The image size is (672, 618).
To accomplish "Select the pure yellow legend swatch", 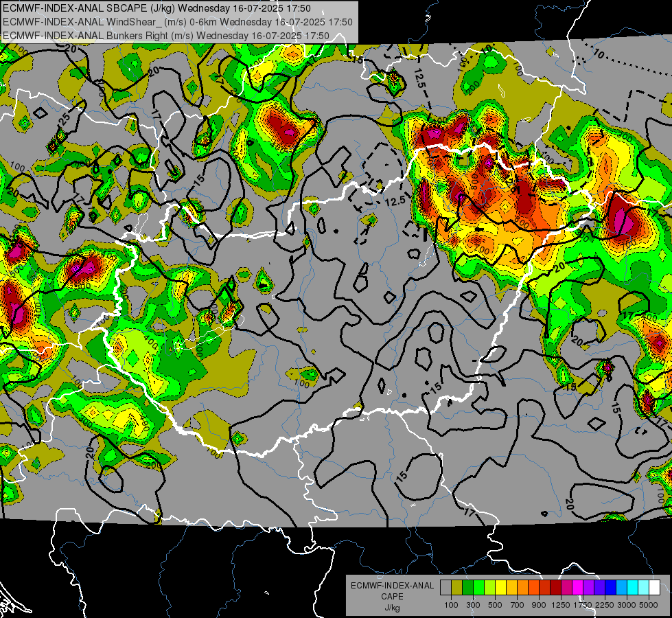I will pos(500,588).
